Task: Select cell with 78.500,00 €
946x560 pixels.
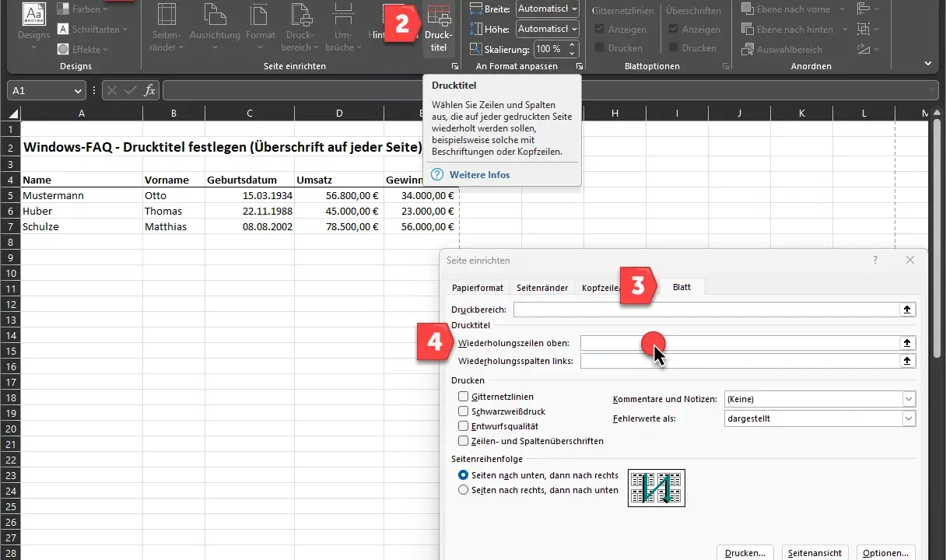Action: coord(339,226)
